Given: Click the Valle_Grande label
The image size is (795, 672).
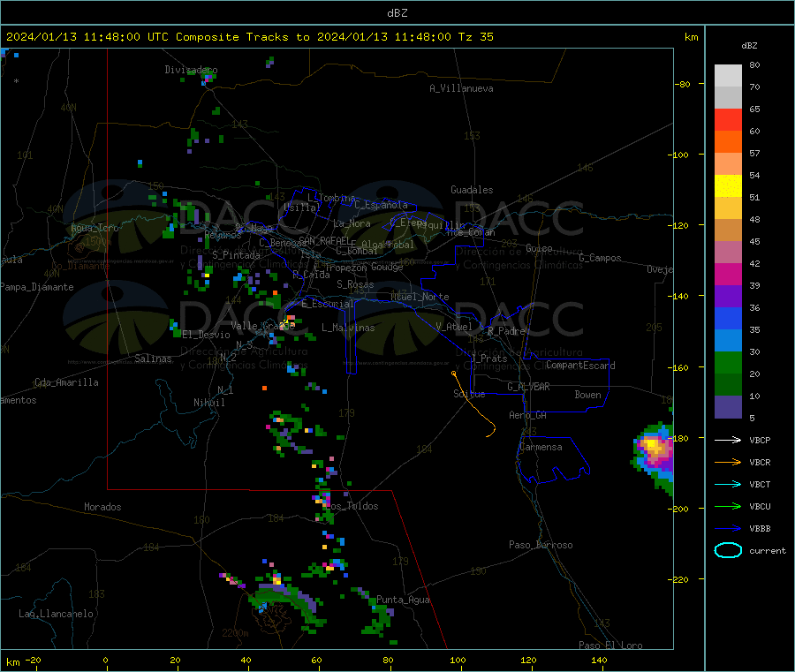Looking at the screenshot, I should pos(262,325).
